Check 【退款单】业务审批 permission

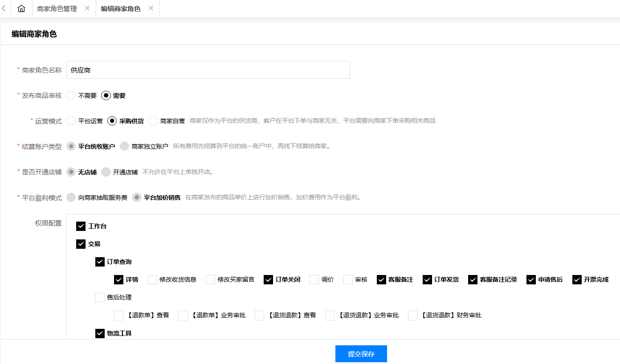183,315
